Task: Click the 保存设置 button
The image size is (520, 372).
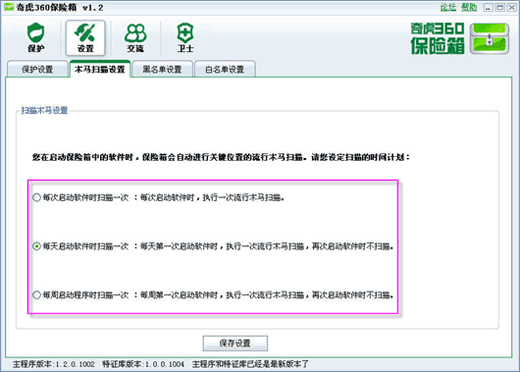Action: pos(235,343)
